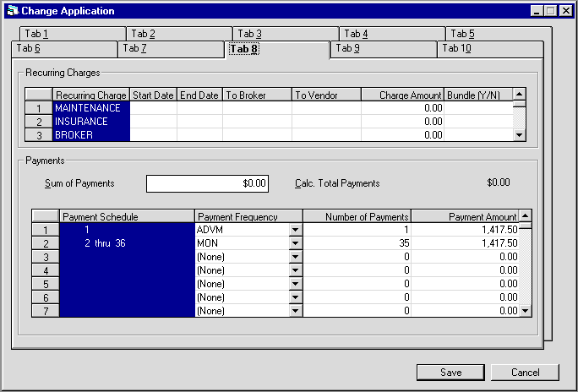Click Number of Payments cell in row 3
Viewport: 578px width, 392px height.
point(357,257)
